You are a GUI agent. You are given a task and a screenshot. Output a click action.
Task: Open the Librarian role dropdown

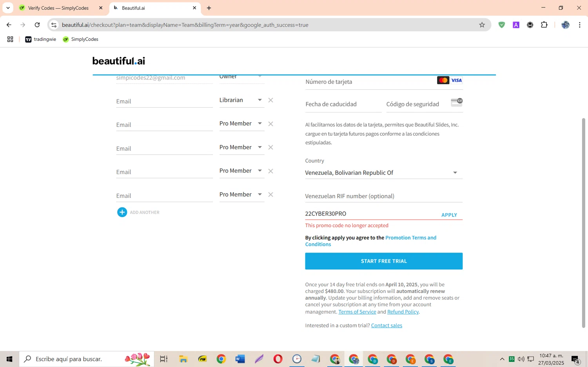[241, 100]
